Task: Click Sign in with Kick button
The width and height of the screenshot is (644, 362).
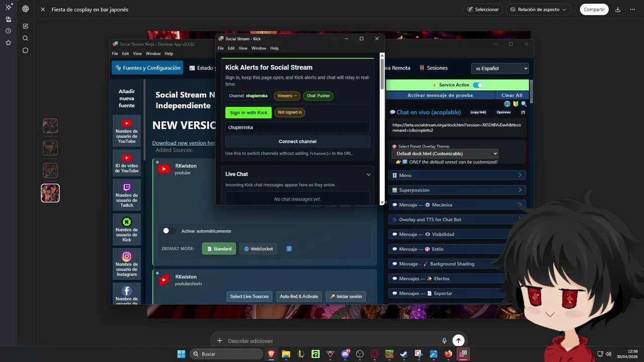Action: coord(249,113)
